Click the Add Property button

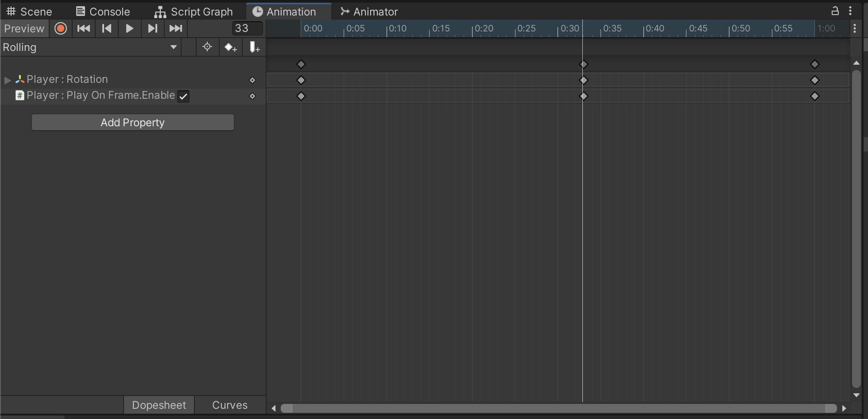click(x=133, y=122)
